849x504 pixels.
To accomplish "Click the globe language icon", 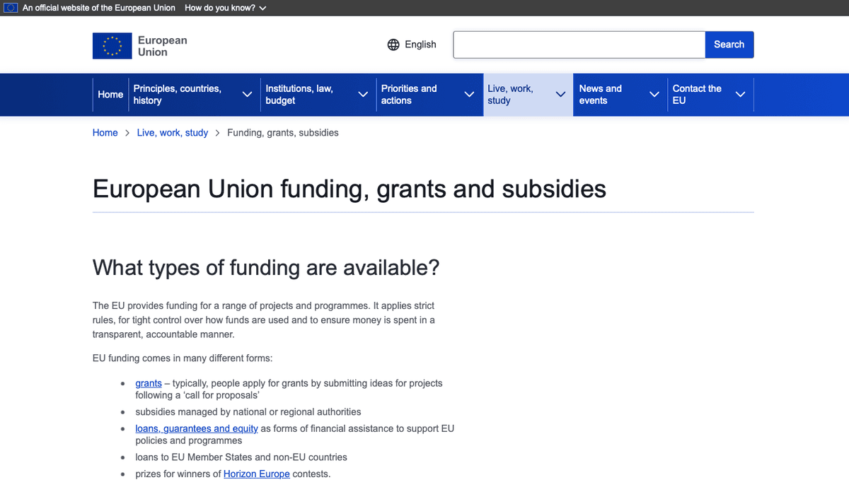I will pos(393,45).
